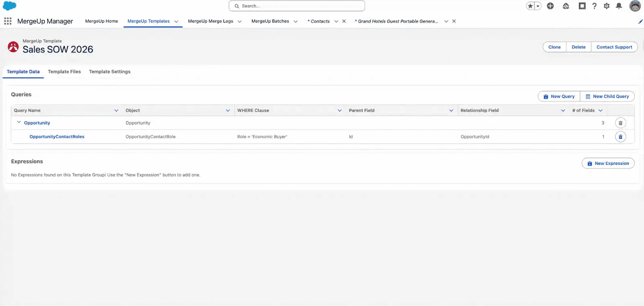644x306 pixels.
Task: Click the Favorites star icon
Action: click(530, 6)
